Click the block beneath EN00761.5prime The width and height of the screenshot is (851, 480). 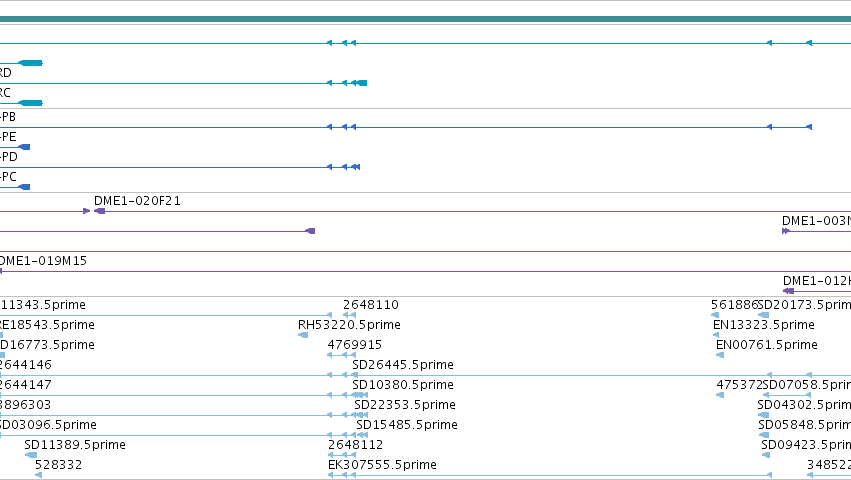[x=720, y=355]
